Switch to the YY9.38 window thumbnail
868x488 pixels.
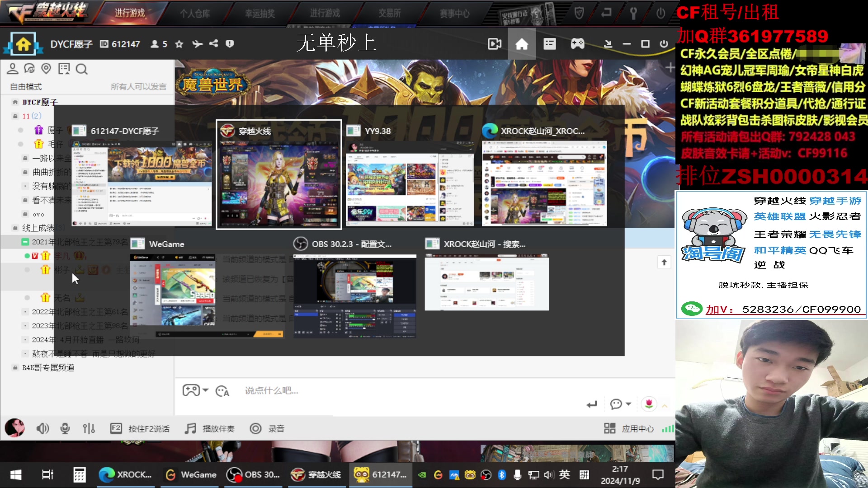410,175
